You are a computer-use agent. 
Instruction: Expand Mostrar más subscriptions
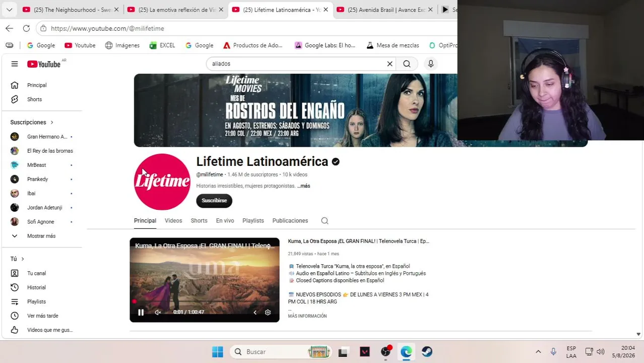[42, 236]
